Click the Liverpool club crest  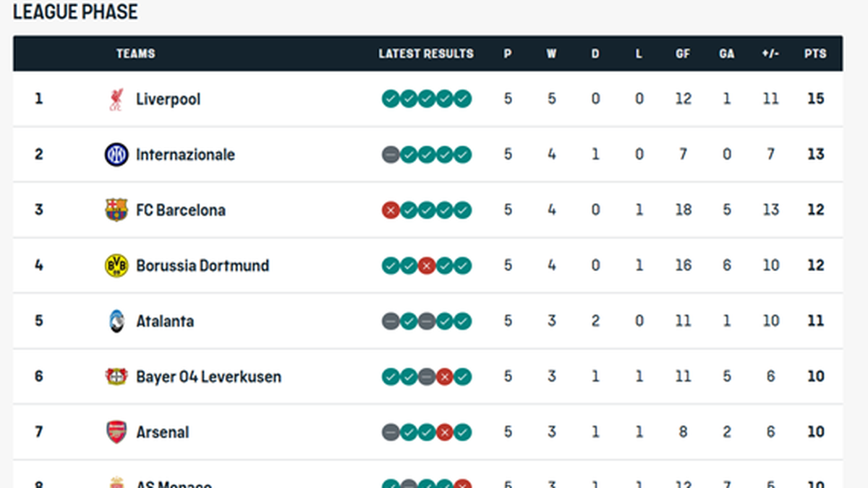click(x=116, y=99)
